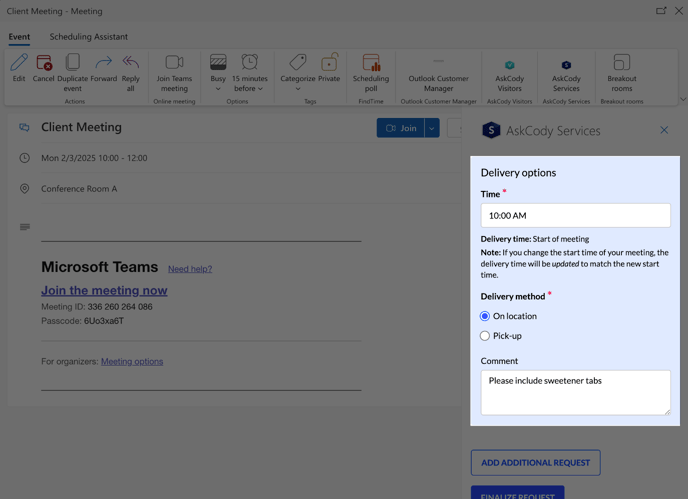The image size is (688, 499).
Task: Expand the ribbon with the chevron
Action: (x=683, y=99)
